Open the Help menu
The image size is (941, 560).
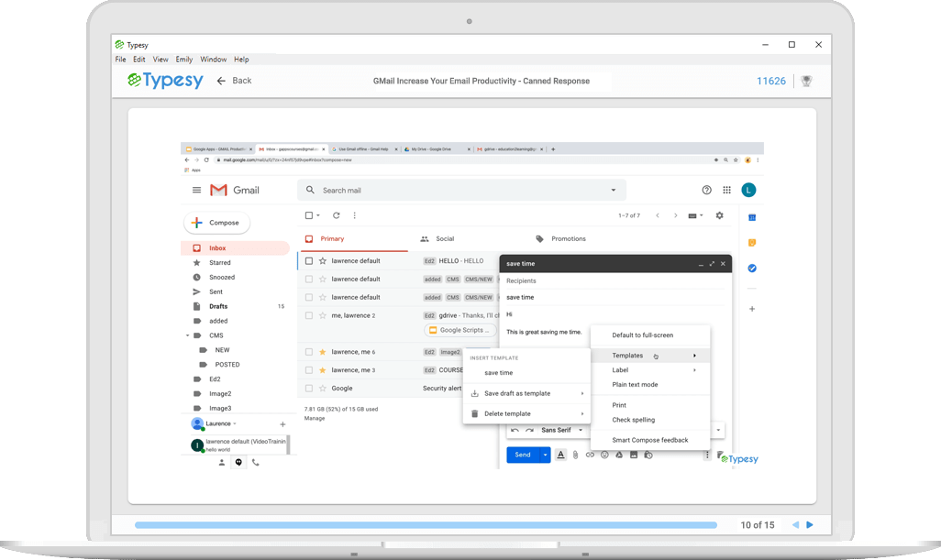coord(241,60)
